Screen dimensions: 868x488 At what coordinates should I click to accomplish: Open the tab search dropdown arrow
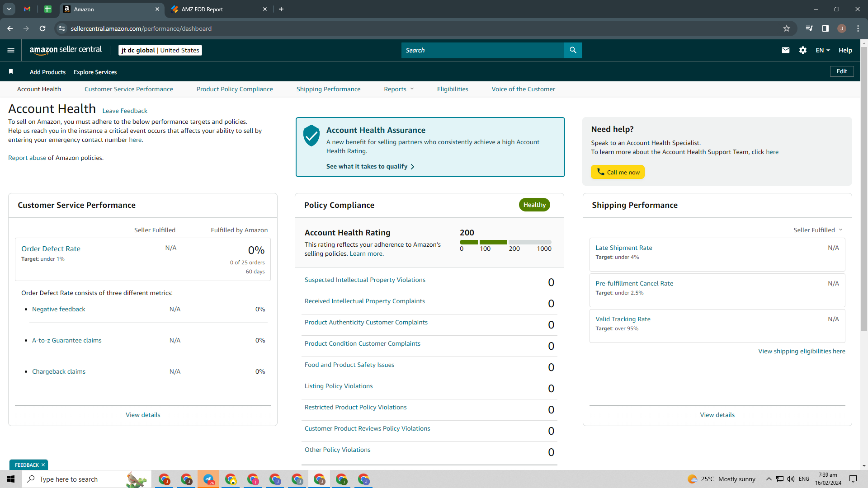click(9, 9)
